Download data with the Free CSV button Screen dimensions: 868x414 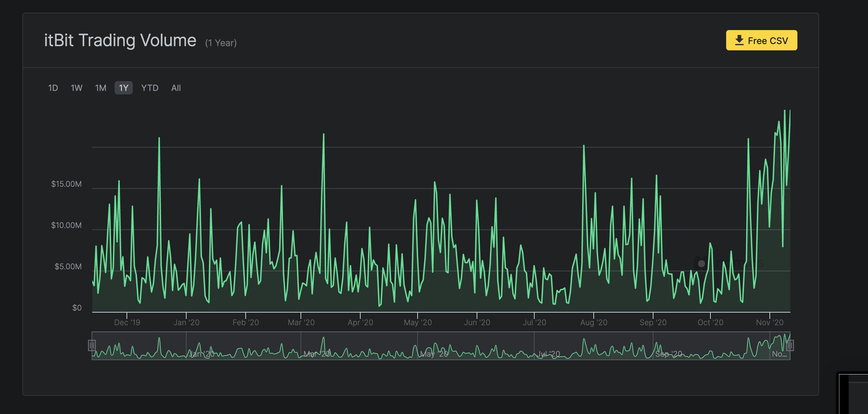tap(761, 40)
